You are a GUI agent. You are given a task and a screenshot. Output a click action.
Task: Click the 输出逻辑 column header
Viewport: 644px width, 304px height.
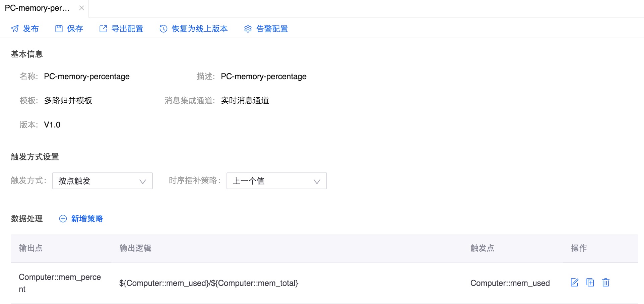pyautogui.click(x=135, y=248)
